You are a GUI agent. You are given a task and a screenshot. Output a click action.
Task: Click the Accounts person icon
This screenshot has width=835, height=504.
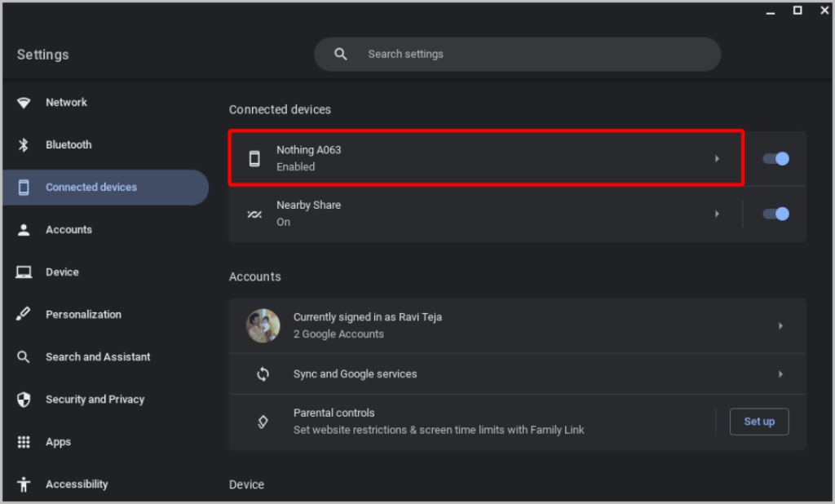point(24,230)
